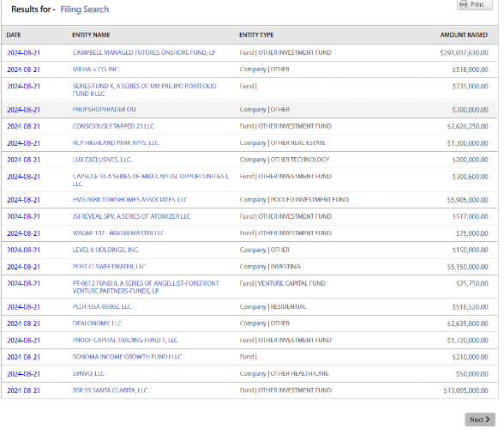The width and height of the screenshot is (504, 429).
Task: Open SYNVO, LLC entity link
Action: click(x=88, y=373)
